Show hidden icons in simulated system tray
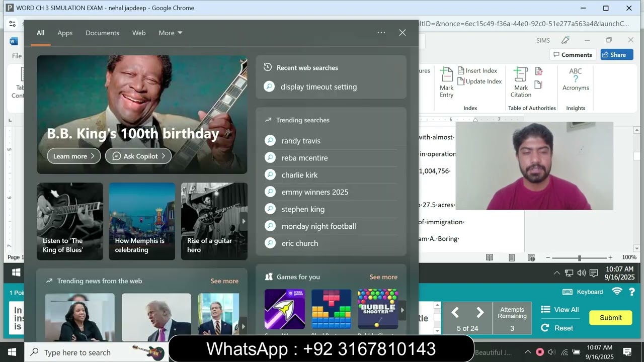Screen dimensions: 644x362 (x=556, y=273)
